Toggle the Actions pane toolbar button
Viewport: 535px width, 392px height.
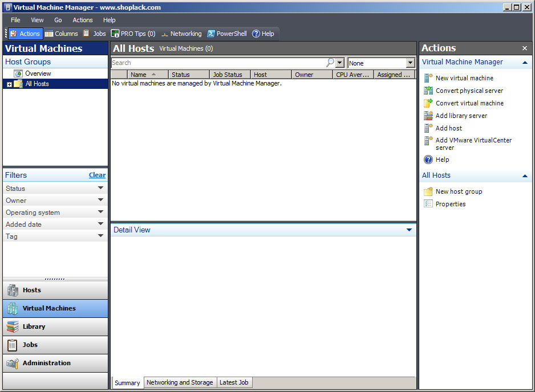click(x=26, y=34)
